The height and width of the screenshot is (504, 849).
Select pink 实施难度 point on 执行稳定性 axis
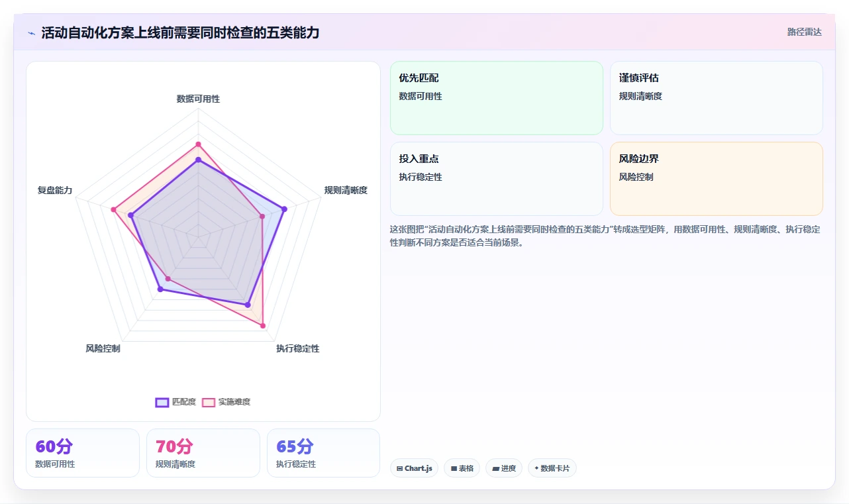coord(263,326)
